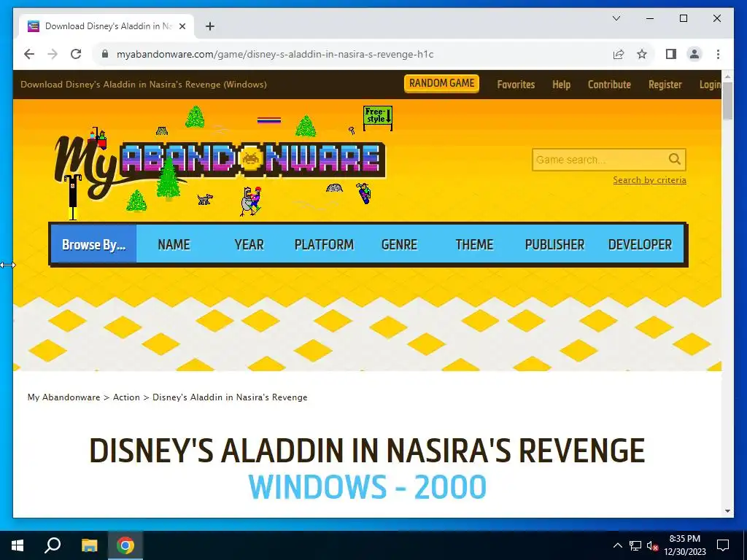This screenshot has width=747, height=560.
Task: Click the Chrome taskbar icon
Action: [125, 545]
